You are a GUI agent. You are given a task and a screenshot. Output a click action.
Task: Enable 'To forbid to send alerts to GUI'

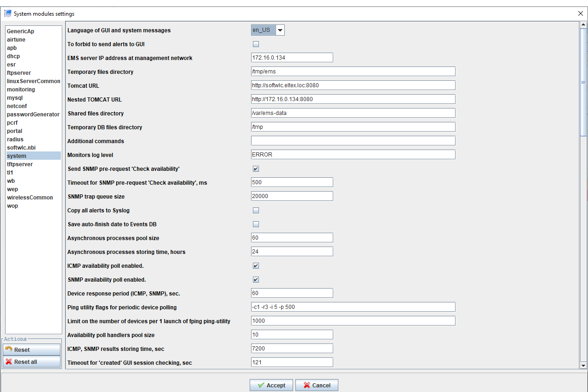[x=256, y=44]
